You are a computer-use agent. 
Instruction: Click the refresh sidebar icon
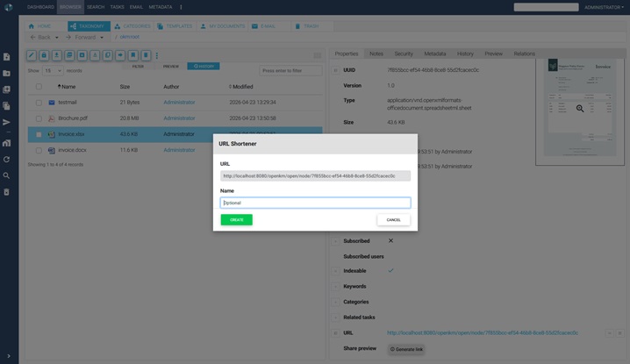point(6,159)
